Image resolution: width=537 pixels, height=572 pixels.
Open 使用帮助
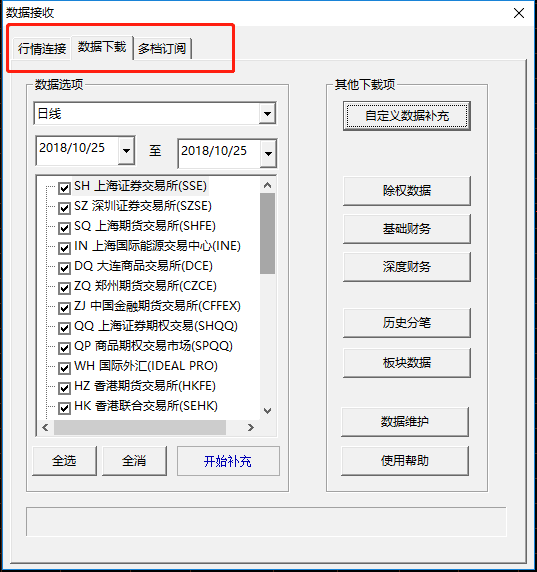[x=405, y=461]
